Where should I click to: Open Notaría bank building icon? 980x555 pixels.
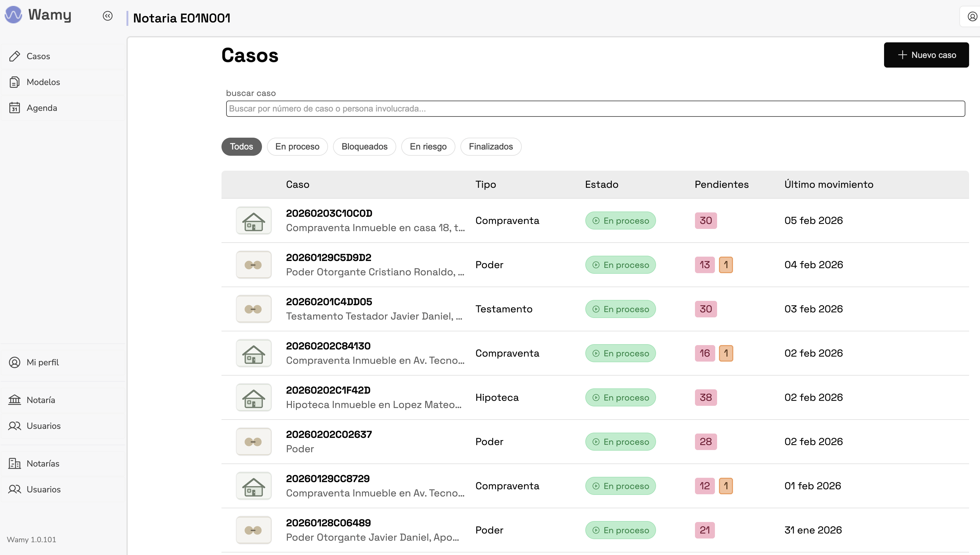(x=14, y=400)
